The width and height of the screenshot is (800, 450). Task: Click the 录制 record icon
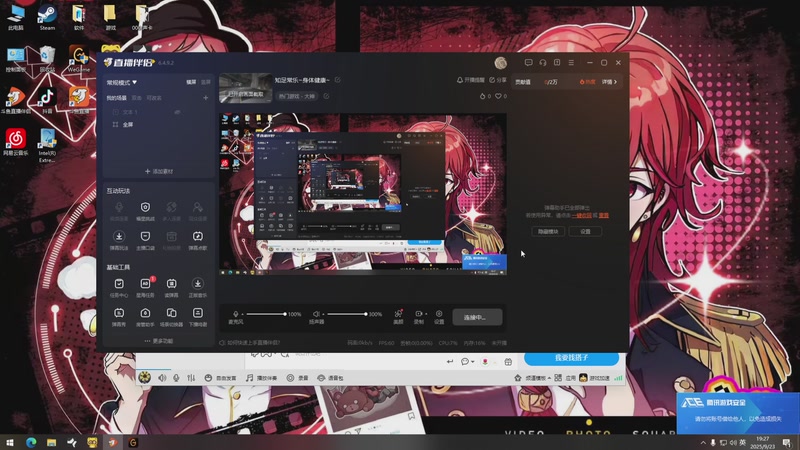coord(419,316)
